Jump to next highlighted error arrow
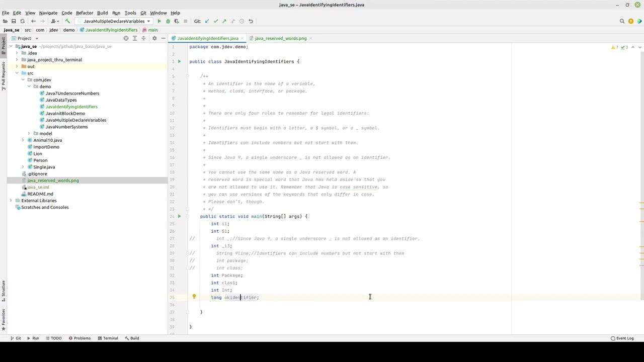The width and height of the screenshot is (644, 362). [x=639, y=47]
